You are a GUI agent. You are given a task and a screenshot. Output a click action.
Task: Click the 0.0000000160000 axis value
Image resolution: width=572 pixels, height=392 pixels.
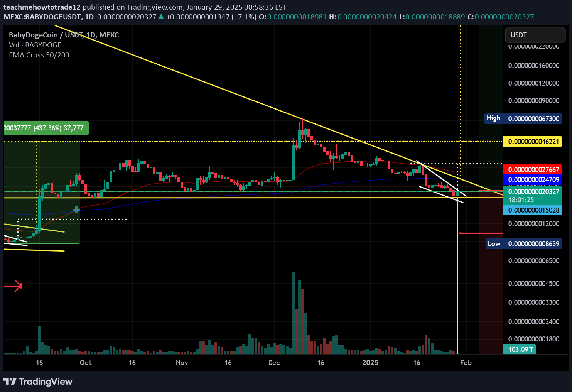[533, 66]
